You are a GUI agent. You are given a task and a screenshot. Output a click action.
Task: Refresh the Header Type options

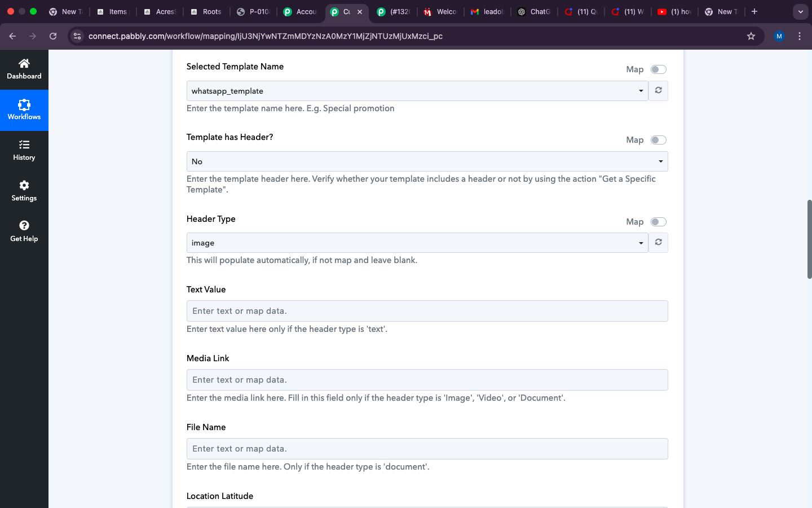click(x=658, y=243)
